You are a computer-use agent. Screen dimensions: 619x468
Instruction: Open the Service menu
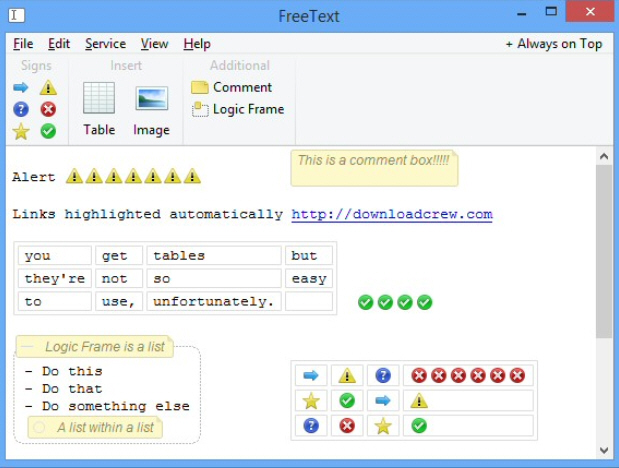tap(105, 43)
